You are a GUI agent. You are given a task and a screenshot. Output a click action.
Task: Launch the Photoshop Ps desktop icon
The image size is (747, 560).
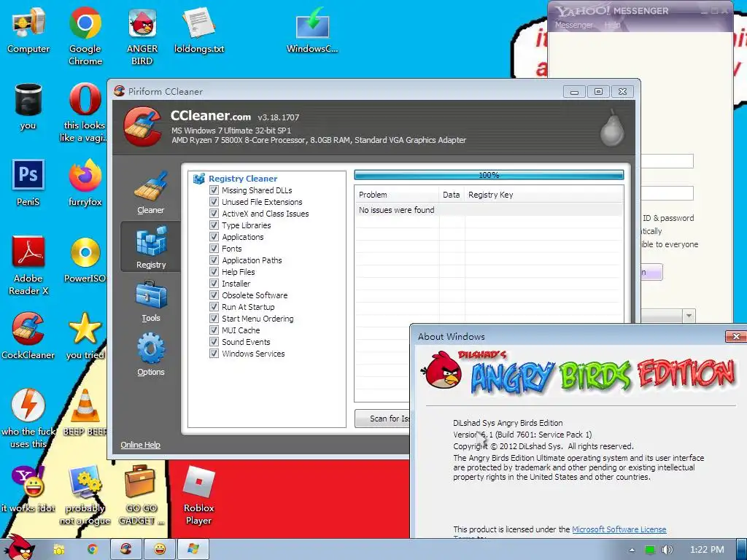click(28, 182)
